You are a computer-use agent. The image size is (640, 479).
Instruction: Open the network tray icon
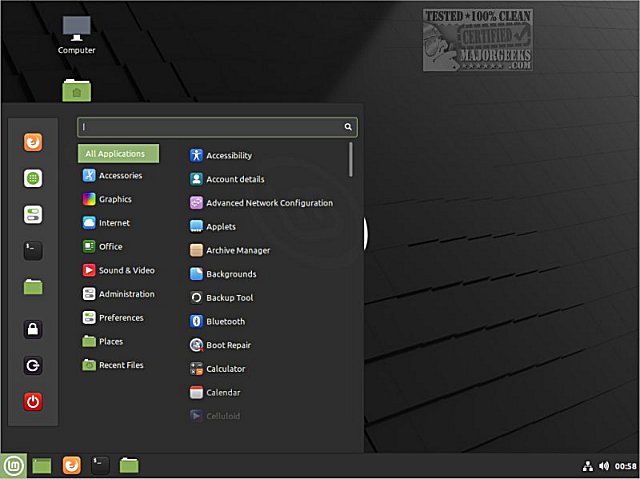(x=587, y=466)
